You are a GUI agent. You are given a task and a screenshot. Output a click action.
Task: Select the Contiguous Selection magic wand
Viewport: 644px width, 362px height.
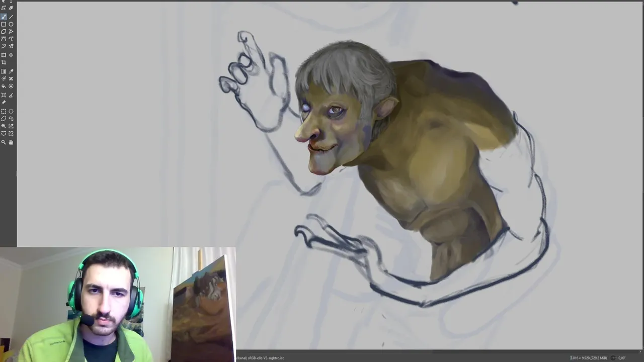coord(4,126)
